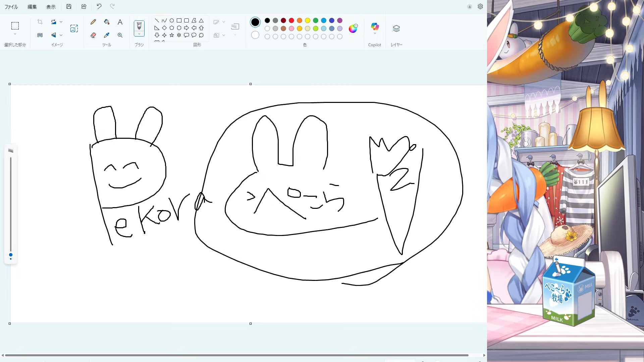The width and height of the screenshot is (644, 362).
Task: Open the Layers panel
Action: [x=396, y=28]
